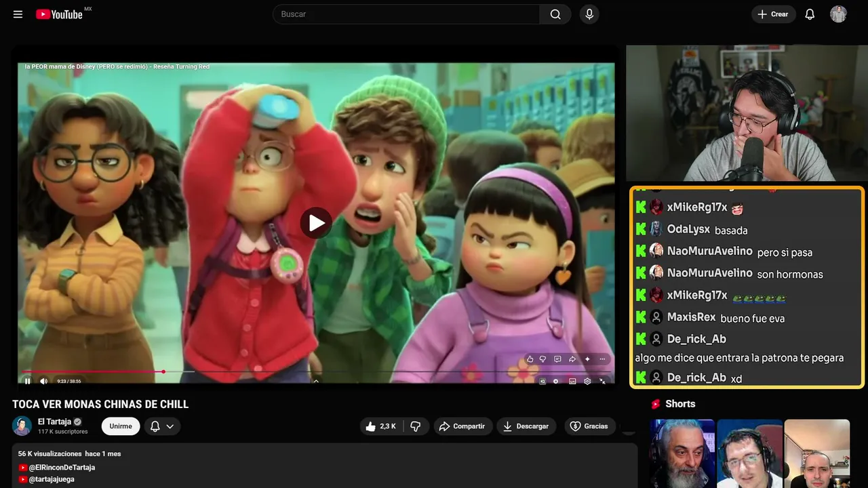Start voice search with the microphone
868x488 pixels.
coord(589,14)
